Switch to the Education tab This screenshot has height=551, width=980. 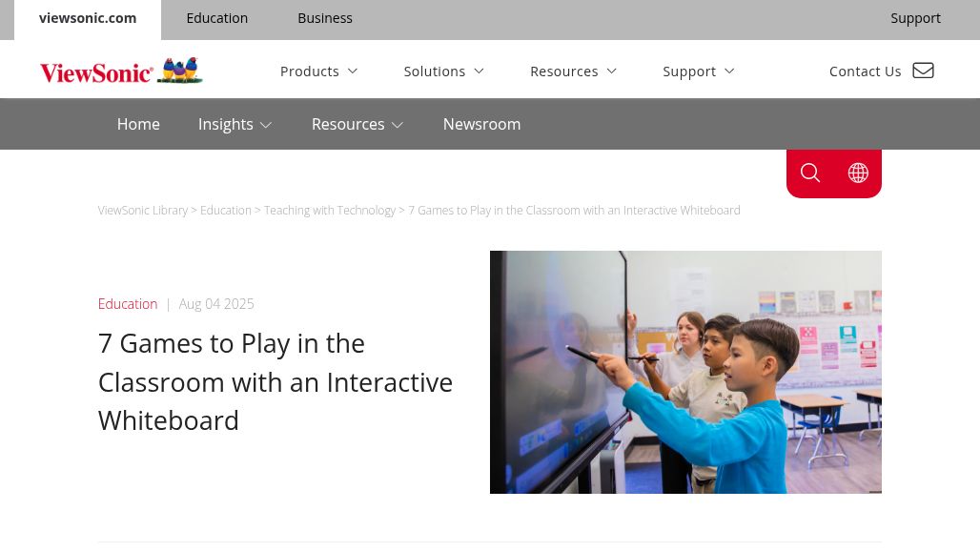pyautogui.click(x=216, y=18)
